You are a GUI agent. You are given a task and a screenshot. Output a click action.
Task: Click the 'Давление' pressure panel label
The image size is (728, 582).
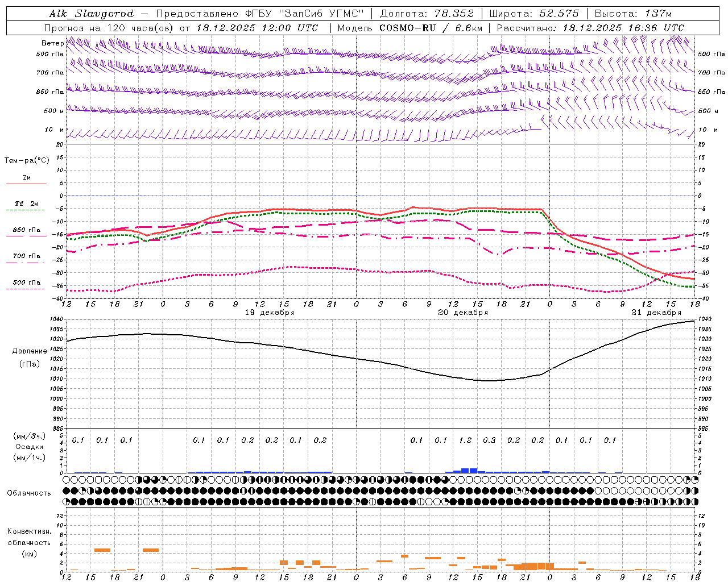30,351
